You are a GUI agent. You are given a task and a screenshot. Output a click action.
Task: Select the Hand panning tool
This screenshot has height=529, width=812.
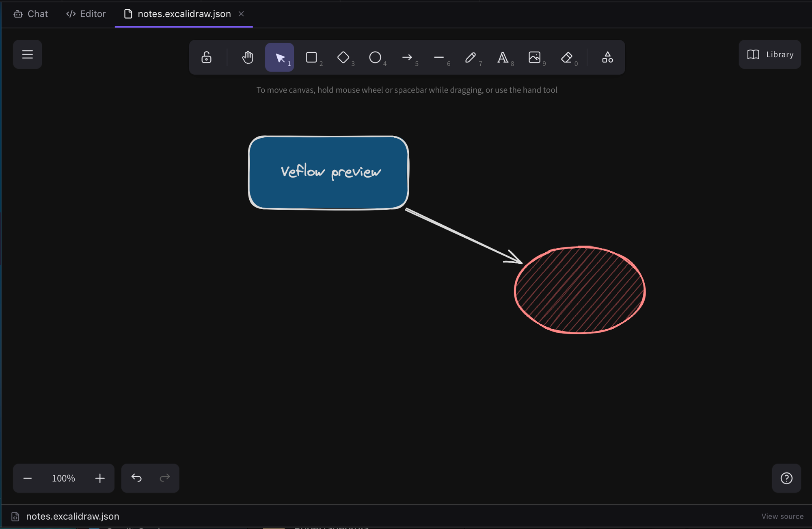[248, 57]
